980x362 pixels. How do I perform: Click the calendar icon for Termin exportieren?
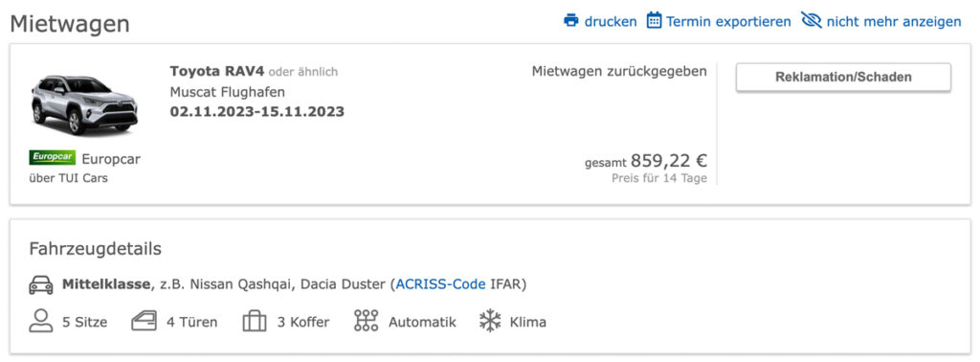[654, 20]
